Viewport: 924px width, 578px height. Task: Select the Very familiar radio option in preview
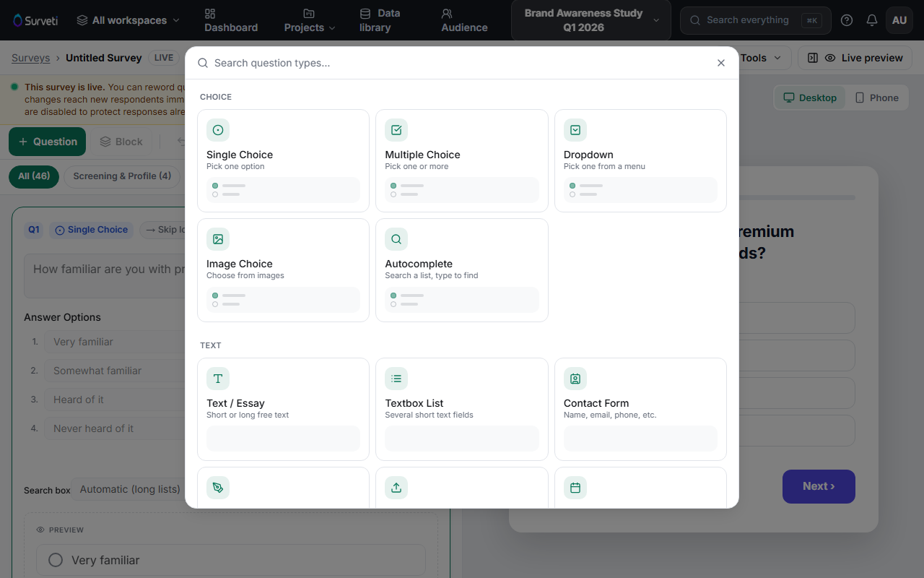[x=56, y=560]
